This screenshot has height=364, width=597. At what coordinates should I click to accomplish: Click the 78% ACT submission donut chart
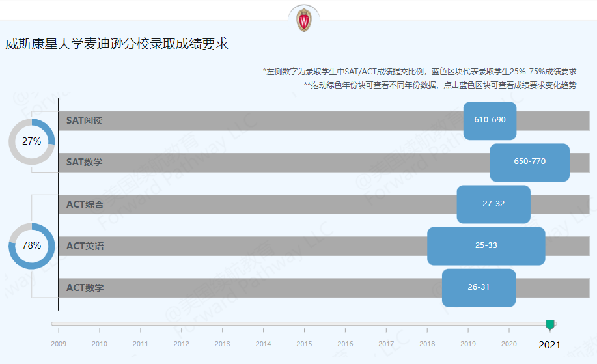pyautogui.click(x=32, y=246)
